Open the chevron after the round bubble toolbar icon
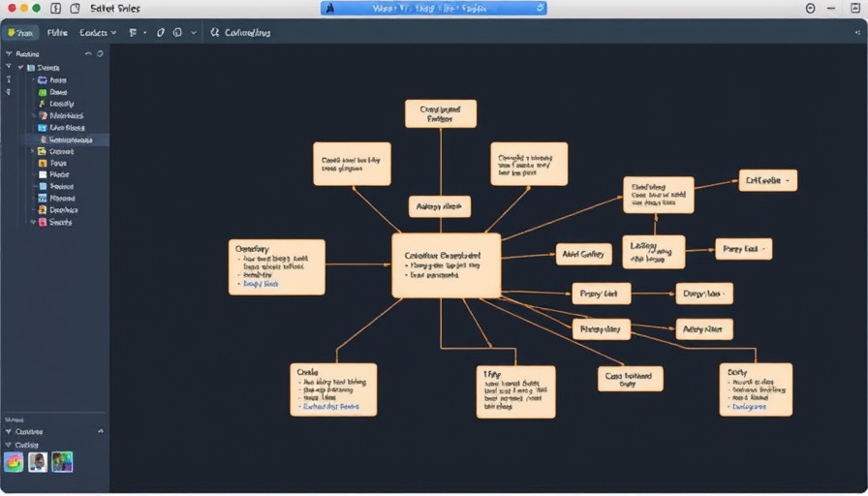The image size is (868, 496). coord(194,33)
